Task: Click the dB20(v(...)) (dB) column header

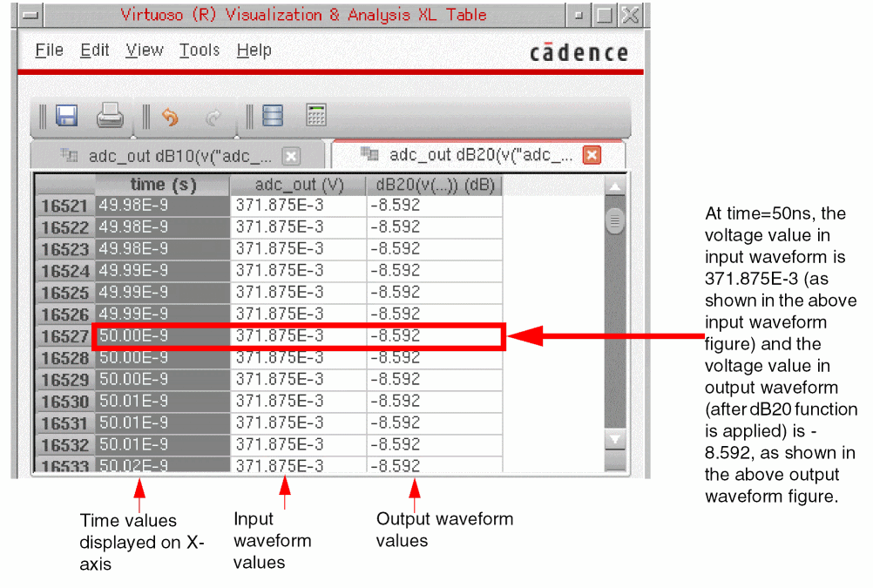Action: [x=435, y=185]
